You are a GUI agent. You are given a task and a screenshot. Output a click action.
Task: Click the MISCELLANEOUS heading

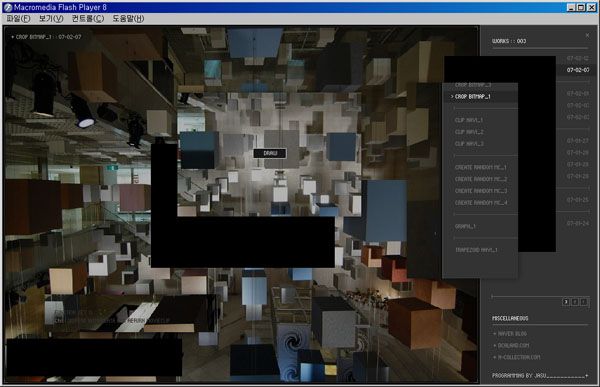click(510, 318)
